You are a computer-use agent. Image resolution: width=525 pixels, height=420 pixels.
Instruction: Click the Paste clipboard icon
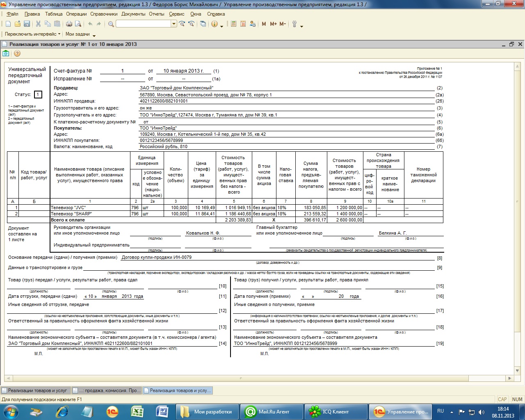pyautogui.click(x=57, y=24)
